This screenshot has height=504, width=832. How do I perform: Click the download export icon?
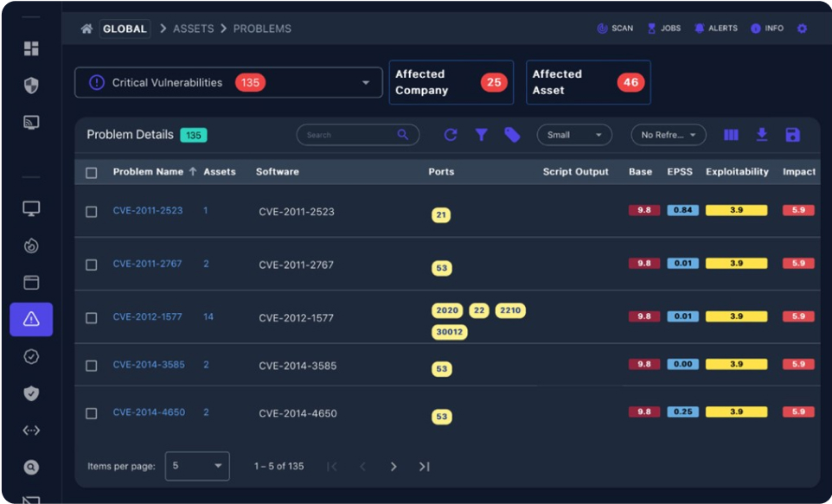(762, 135)
